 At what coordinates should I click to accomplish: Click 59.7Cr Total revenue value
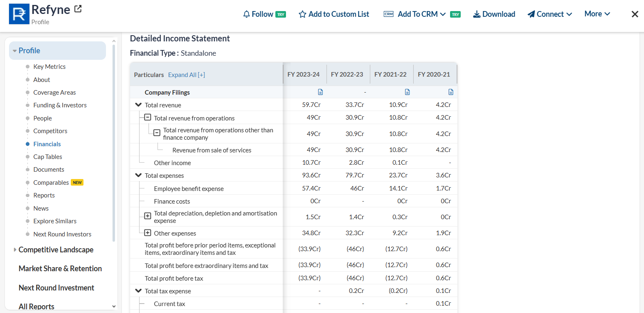click(x=311, y=105)
